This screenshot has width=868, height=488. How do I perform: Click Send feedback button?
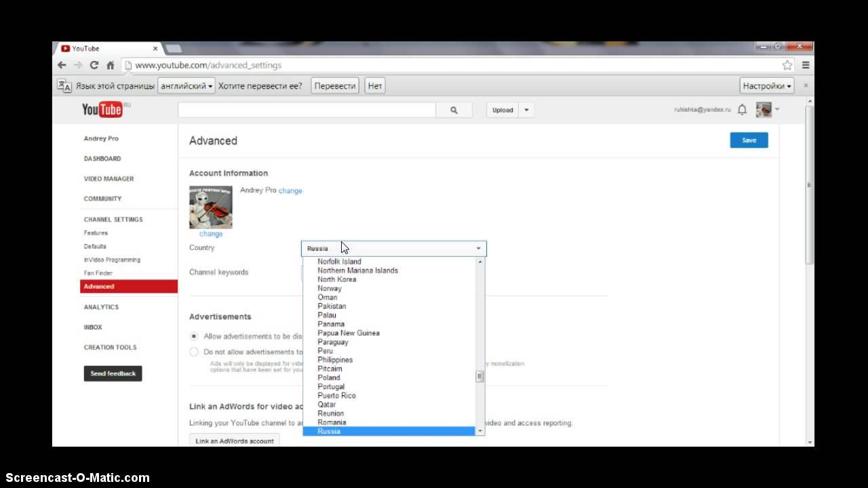click(x=113, y=373)
